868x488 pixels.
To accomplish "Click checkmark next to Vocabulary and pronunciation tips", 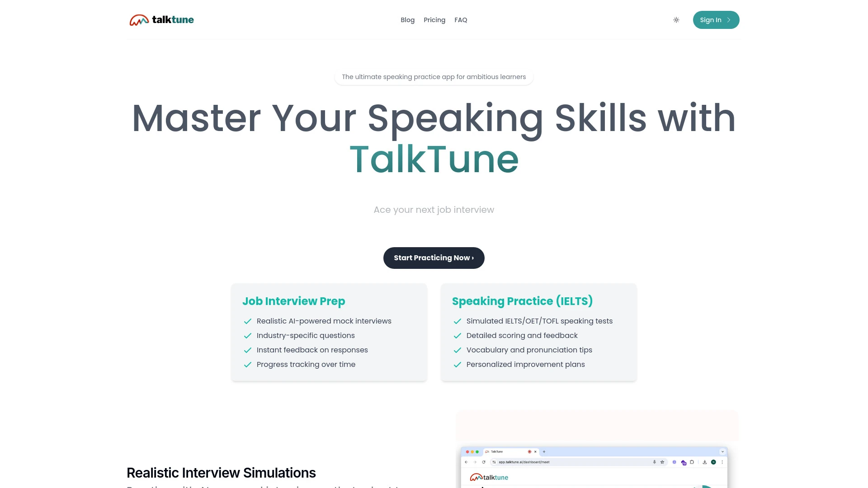I will (x=457, y=350).
